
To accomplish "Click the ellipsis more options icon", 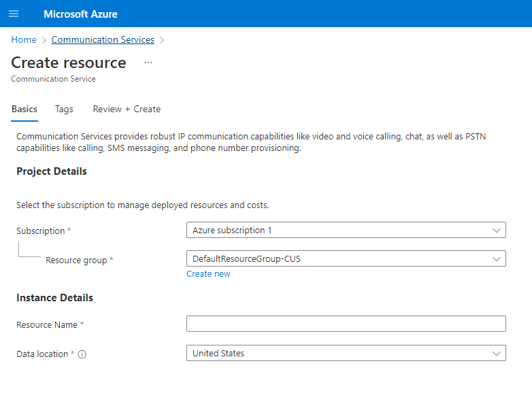I will pyautogui.click(x=148, y=63).
